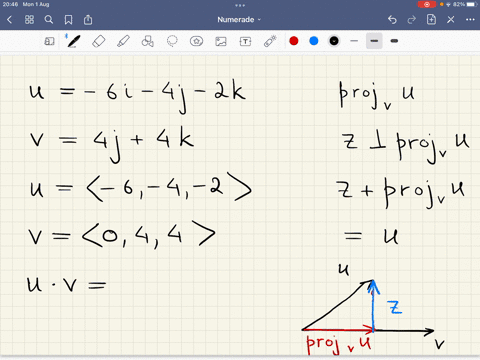Image resolution: width=480 pixels, height=360 pixels.
Task: Tap the screen recording indicator
Action: [427, 4]
